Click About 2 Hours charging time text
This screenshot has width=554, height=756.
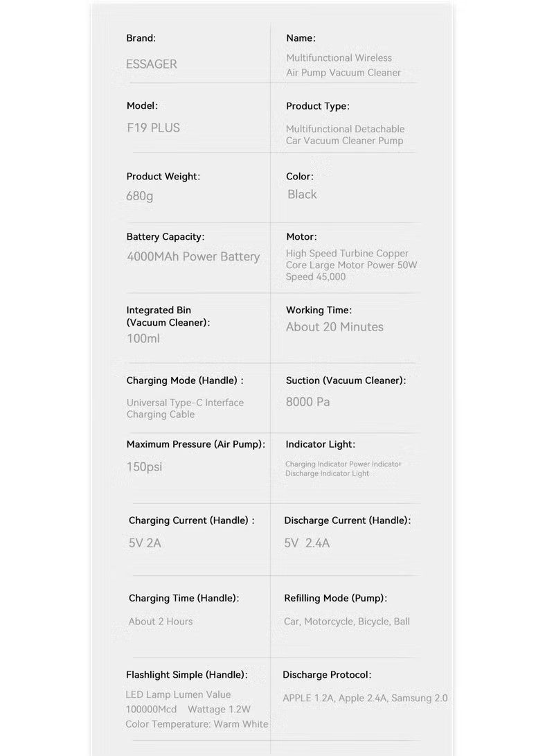click(x=161, y=621)
